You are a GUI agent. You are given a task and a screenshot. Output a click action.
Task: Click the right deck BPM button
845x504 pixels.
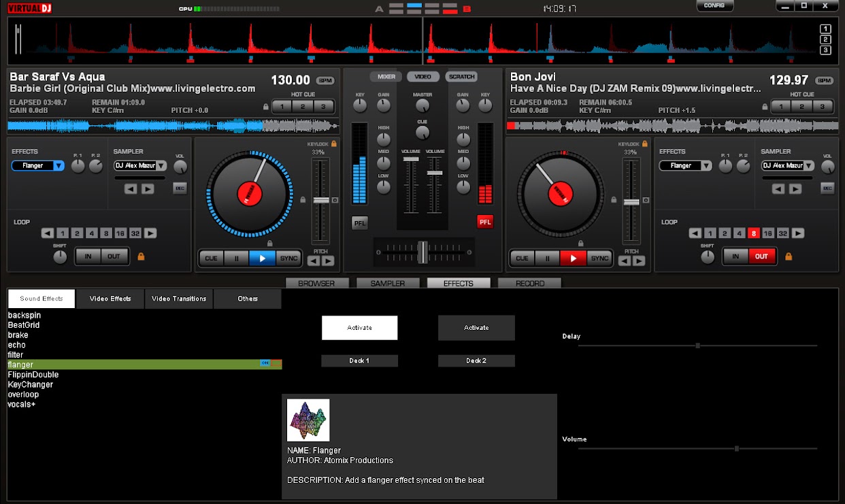pos(825,80)
